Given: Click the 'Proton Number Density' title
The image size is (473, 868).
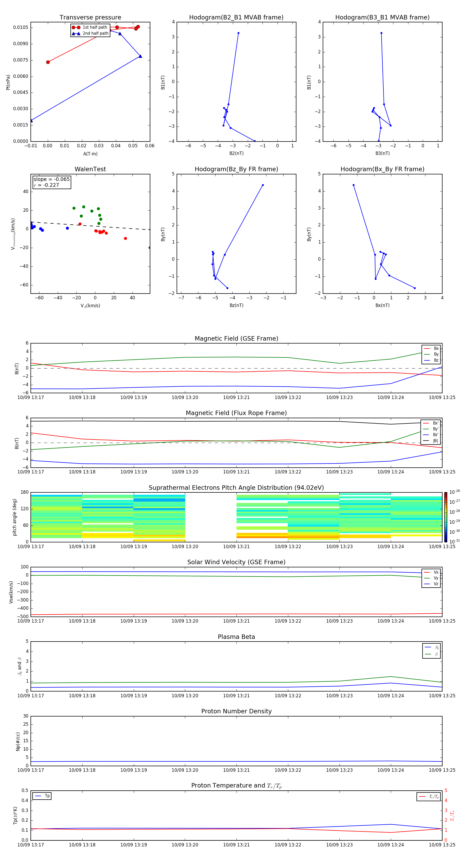Looking at the screenshot, I should pyautogui.click(x=236, y=711).
